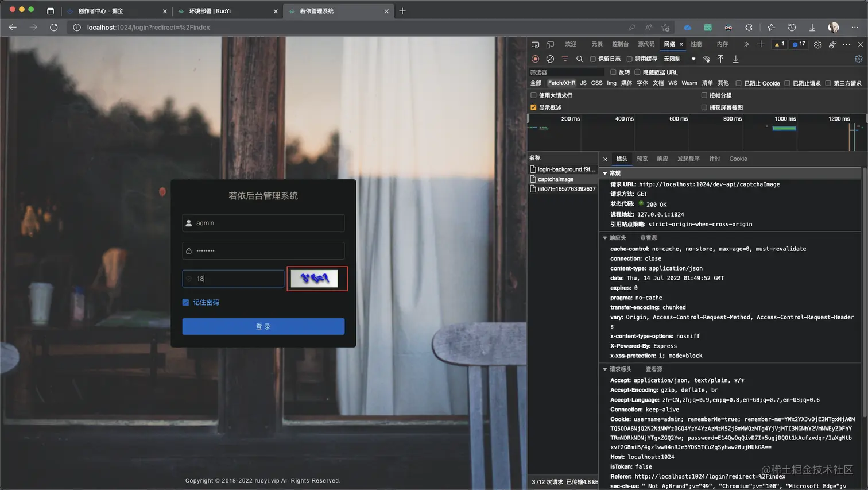Click the read aloud icon in address bar
The image size is (868, 490).
tap(648, 28)
